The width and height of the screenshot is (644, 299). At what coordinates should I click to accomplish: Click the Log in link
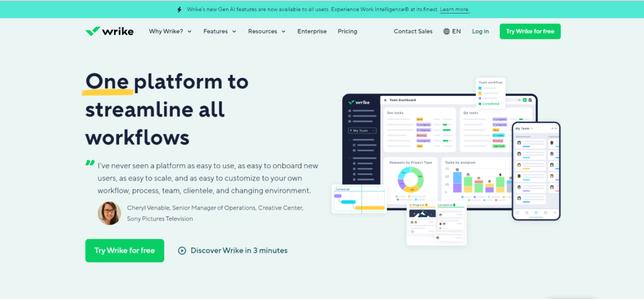coord(480,31)
